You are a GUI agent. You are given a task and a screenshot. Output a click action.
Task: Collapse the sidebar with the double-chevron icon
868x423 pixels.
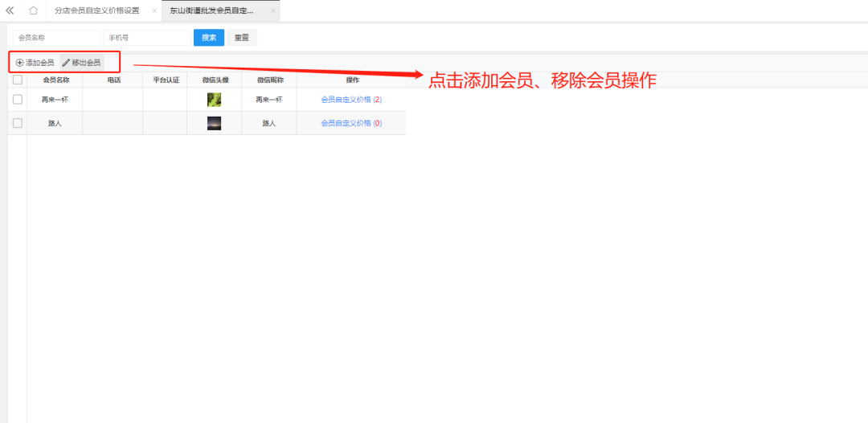coord(10,10)
